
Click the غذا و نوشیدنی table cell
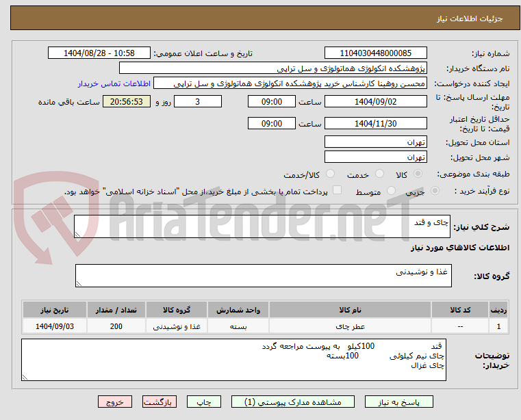[177, 326]
